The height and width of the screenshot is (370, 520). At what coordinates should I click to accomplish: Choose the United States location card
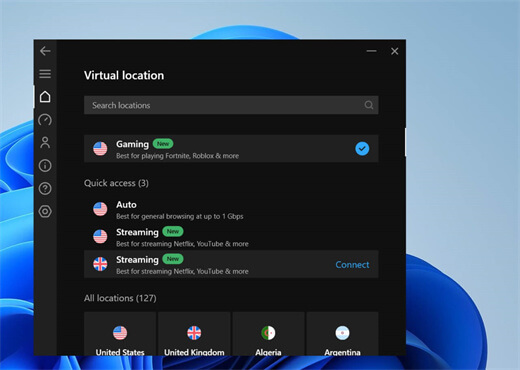tap(120, 334)
